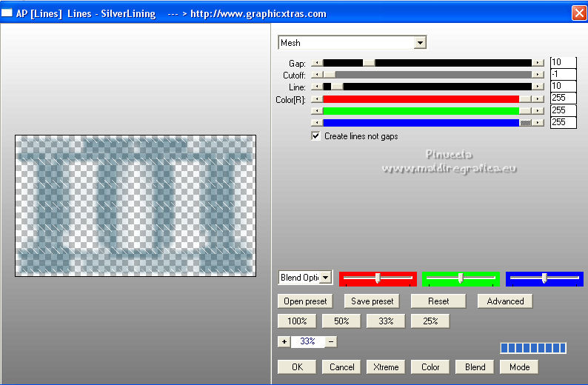The width and height of the screenshot is (588, 385).
Task: Click the Gap value field
Action: pyautogui.click(x=564, y=62)
